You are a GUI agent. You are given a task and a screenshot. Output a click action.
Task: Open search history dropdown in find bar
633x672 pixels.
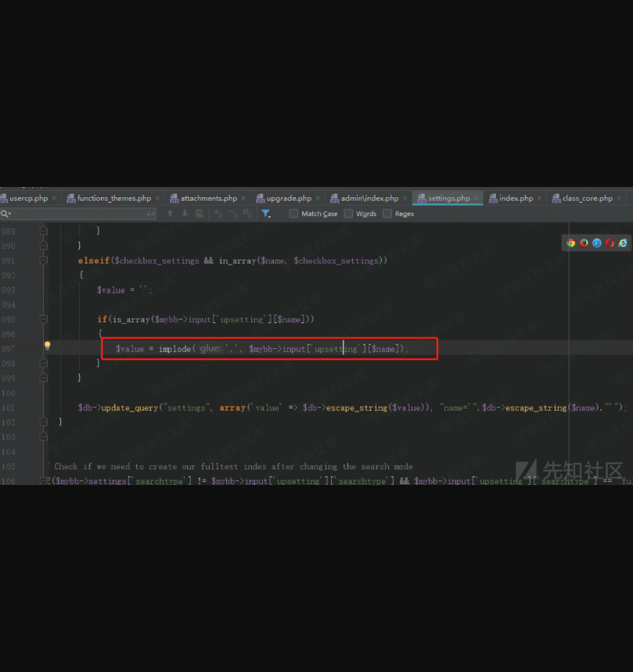click(5, 214)
